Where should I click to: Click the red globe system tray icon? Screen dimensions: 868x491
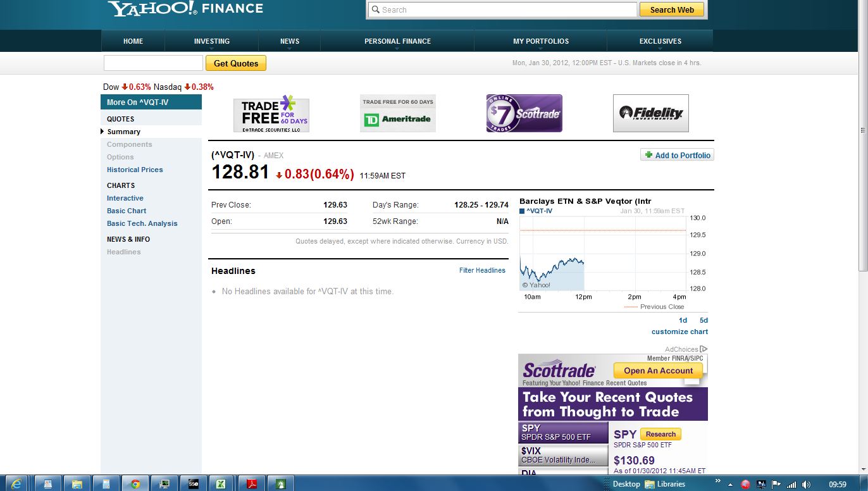pos(745,485)
